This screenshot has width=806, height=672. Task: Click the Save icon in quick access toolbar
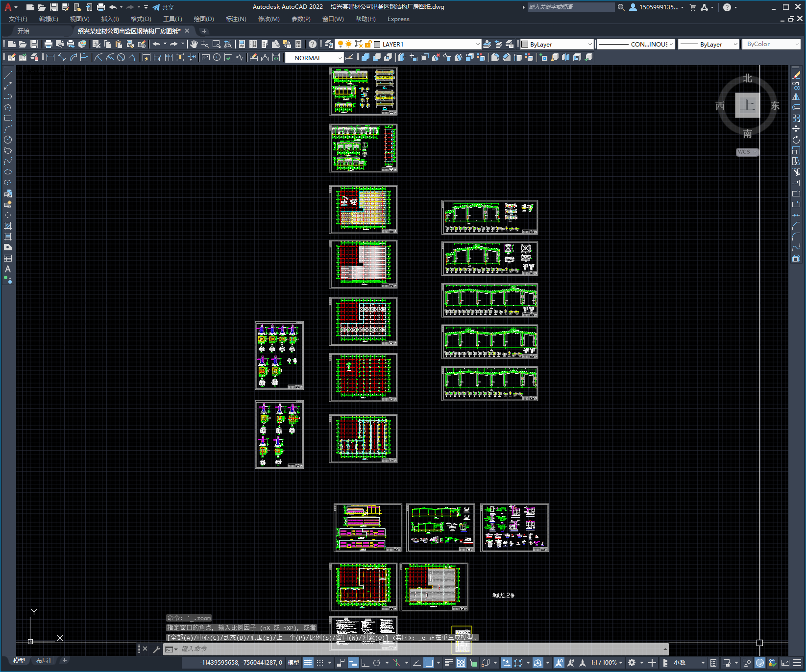coord(54,7)
